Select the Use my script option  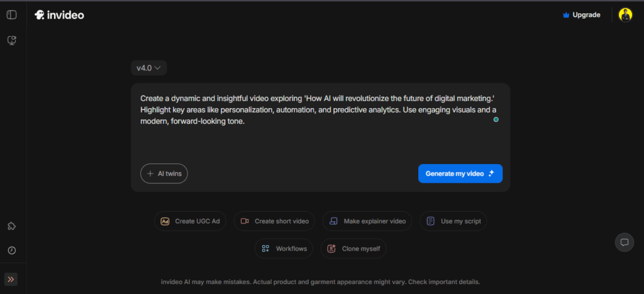click(x=453, y=221)
